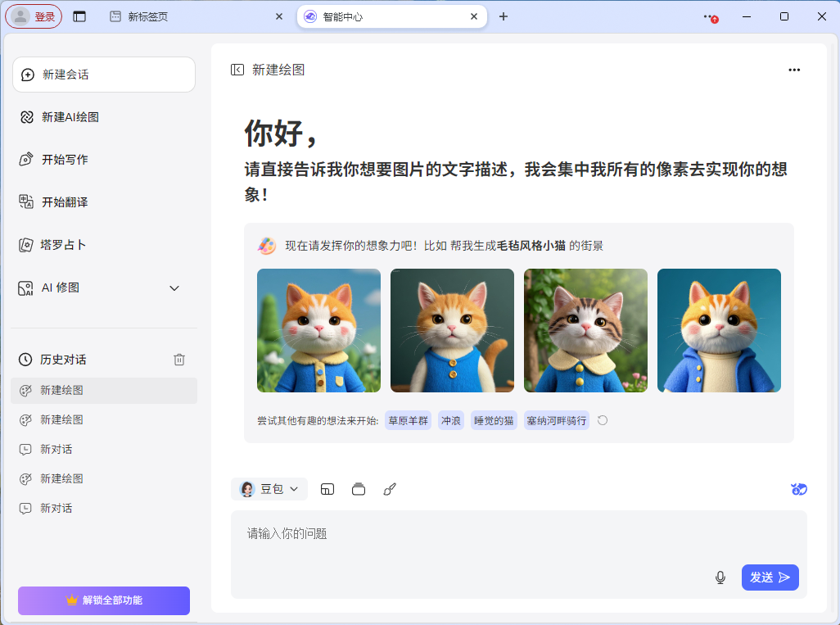Focus the 请输入你的问题 input field
The height and width of the screenshot is (625, 840).
[x=475, y=534]
